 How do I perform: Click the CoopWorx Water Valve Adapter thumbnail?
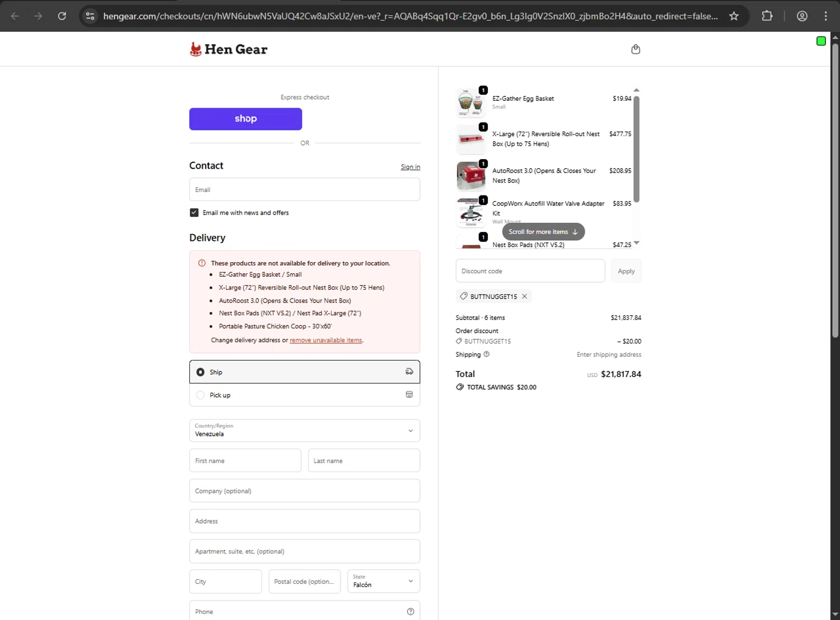point(471,212)
